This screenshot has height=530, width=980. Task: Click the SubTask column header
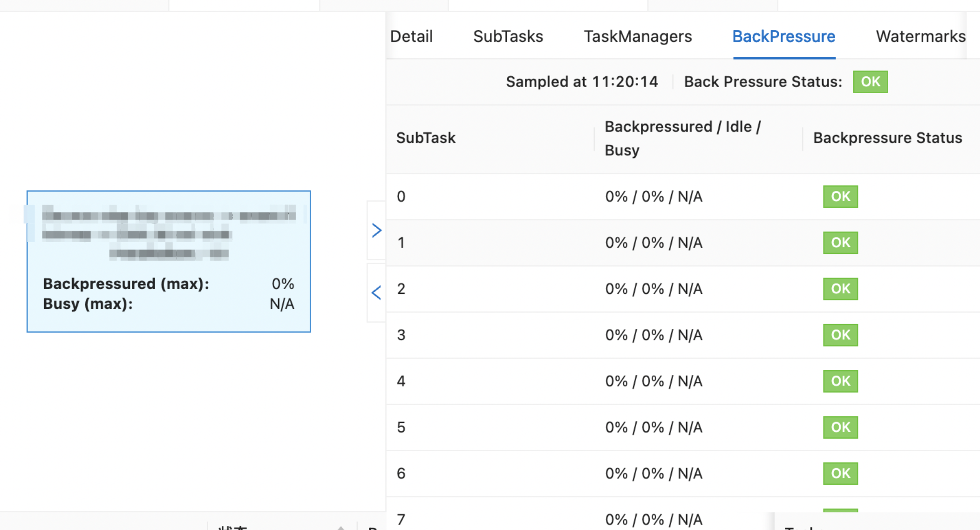click(426, 138)
